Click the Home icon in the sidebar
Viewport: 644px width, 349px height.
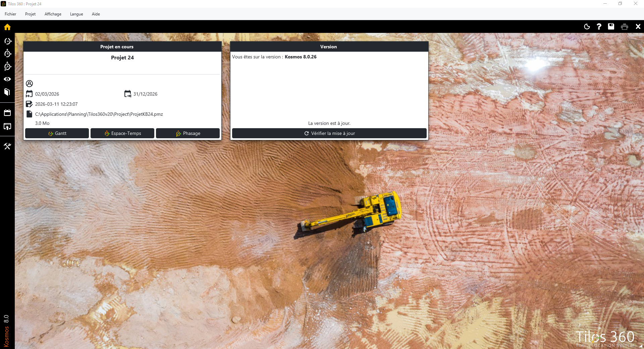pyautogui.click(x=7, y=27)
